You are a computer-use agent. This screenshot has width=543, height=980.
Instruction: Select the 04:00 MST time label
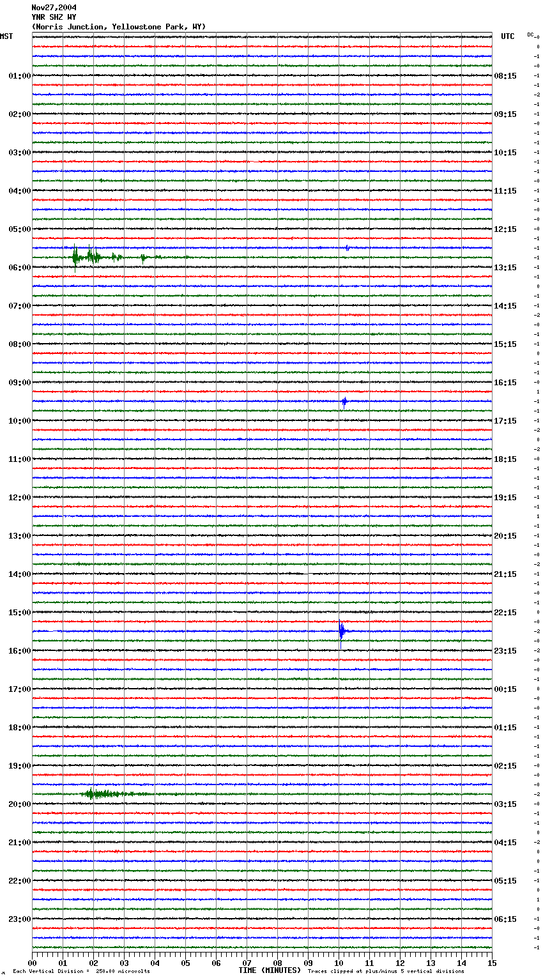point(20,191)
